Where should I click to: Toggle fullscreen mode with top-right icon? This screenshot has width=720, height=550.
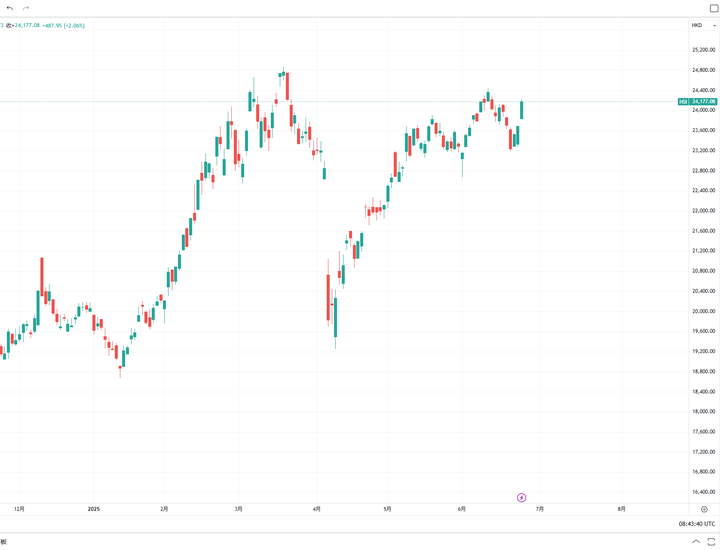click(x=713, y=8)
